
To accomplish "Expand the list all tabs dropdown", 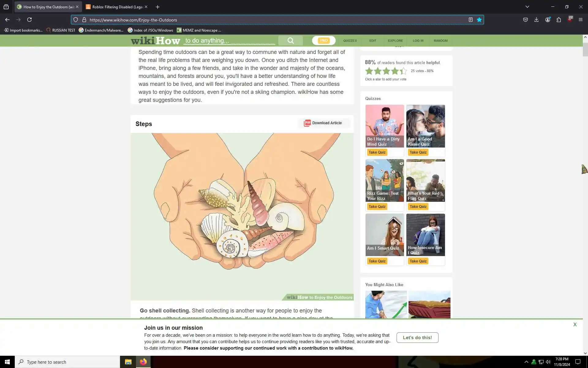I will [527, 7].
